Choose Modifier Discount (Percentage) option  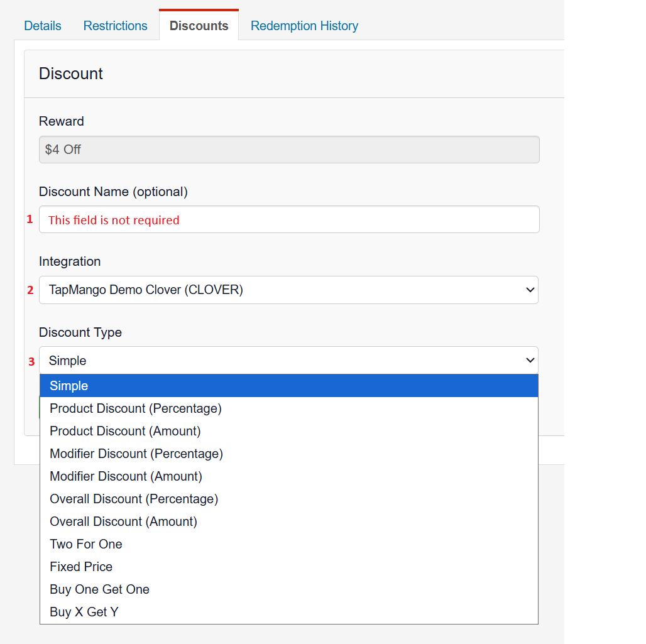[289, 454]
